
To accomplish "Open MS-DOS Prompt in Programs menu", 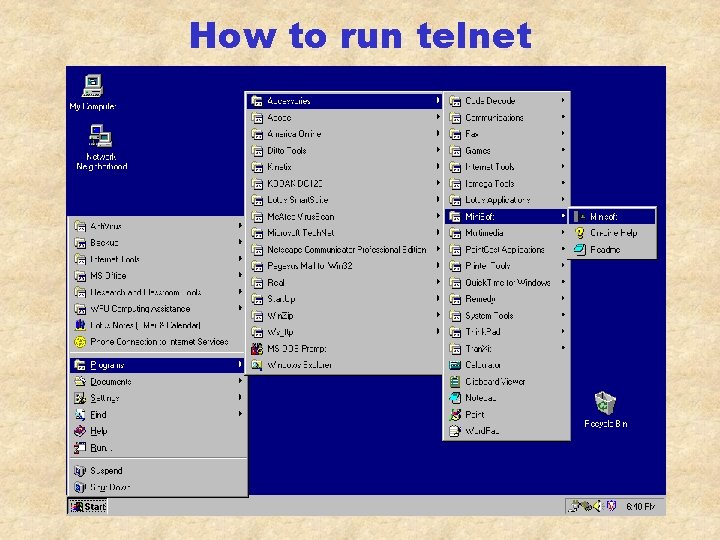I will tap(344, 349).
